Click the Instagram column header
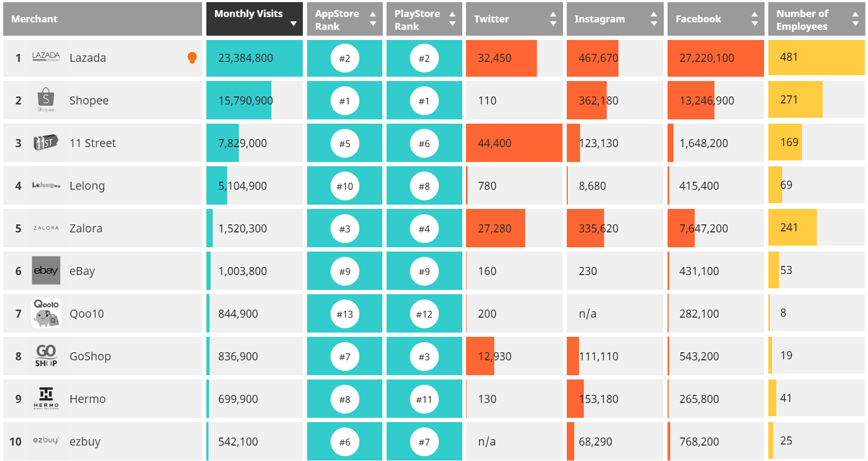Viewport: 868px width, 461px height. coord(600,19)
